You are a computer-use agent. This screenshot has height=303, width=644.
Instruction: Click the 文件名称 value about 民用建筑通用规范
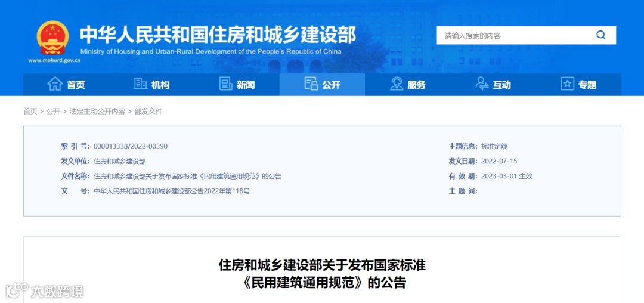pos(188,176)
